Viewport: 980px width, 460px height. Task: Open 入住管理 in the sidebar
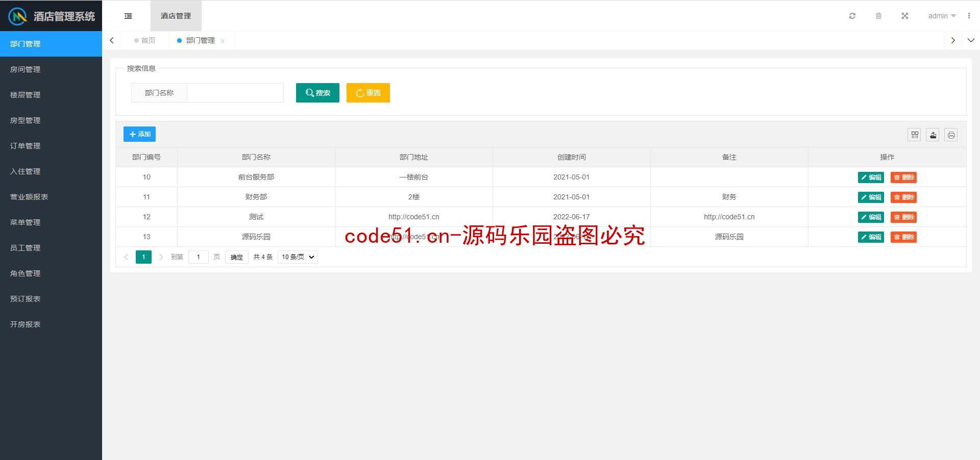[51, 171]
